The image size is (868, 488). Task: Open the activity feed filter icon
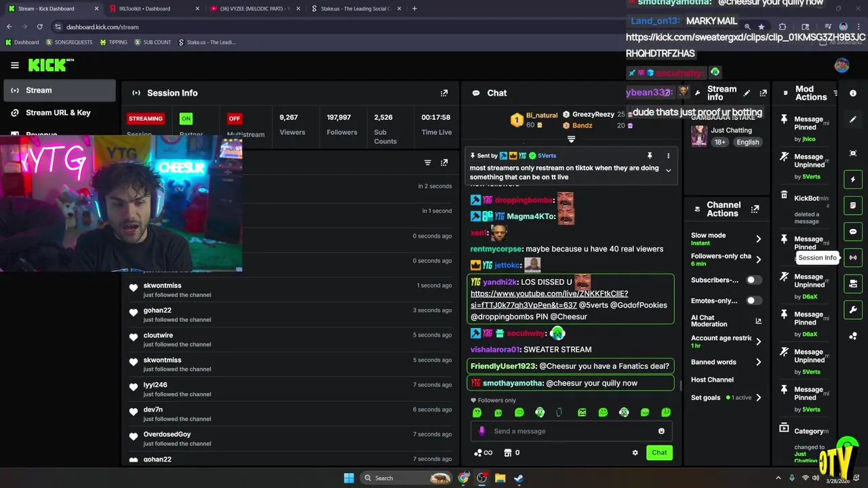coord(427,163)
